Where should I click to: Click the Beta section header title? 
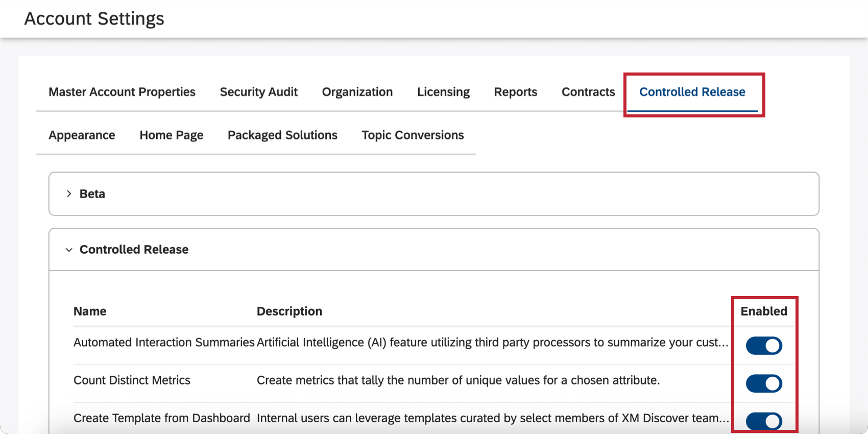click(x=92, y=194)
